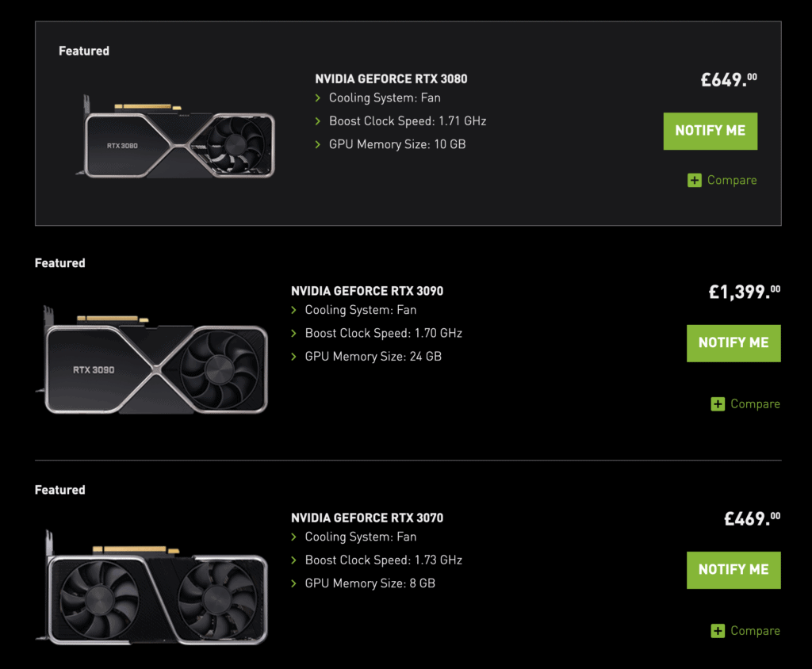The height and width of the screenshot is (669, 812).
Task: Click the chevron before RTX 3080 Cooling System
Action: (x=318, y=98)
